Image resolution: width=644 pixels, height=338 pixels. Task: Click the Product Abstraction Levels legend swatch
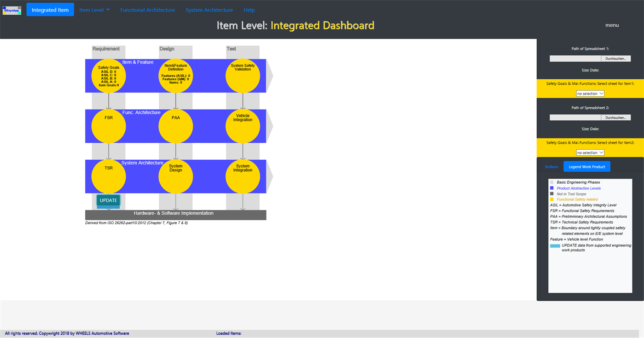pos(552,188)
